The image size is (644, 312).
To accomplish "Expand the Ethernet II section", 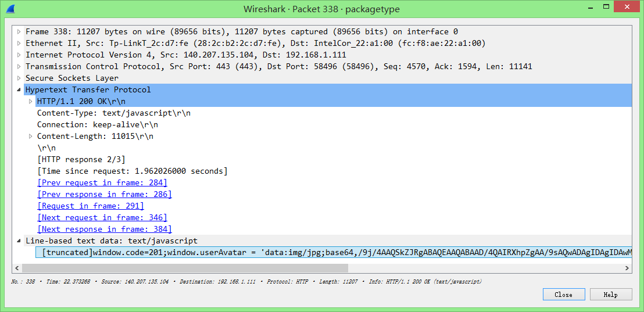I will click(19, 43).
